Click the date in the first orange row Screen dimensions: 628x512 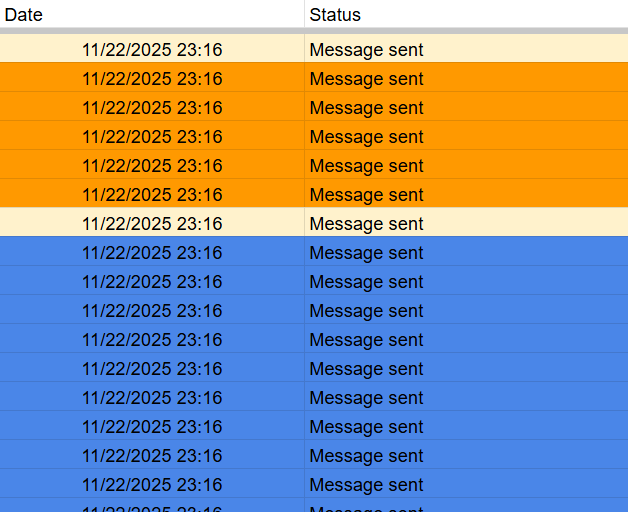point(152,79)
